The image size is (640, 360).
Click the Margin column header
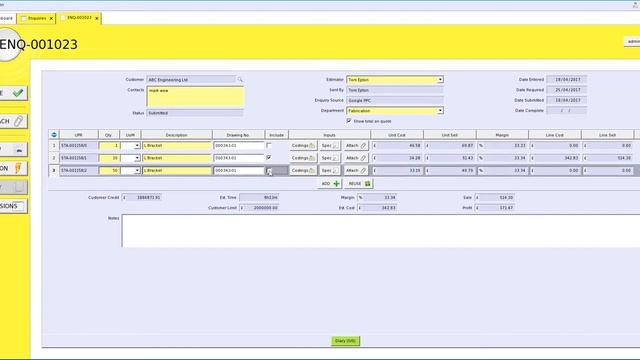[x=502, y=135]
